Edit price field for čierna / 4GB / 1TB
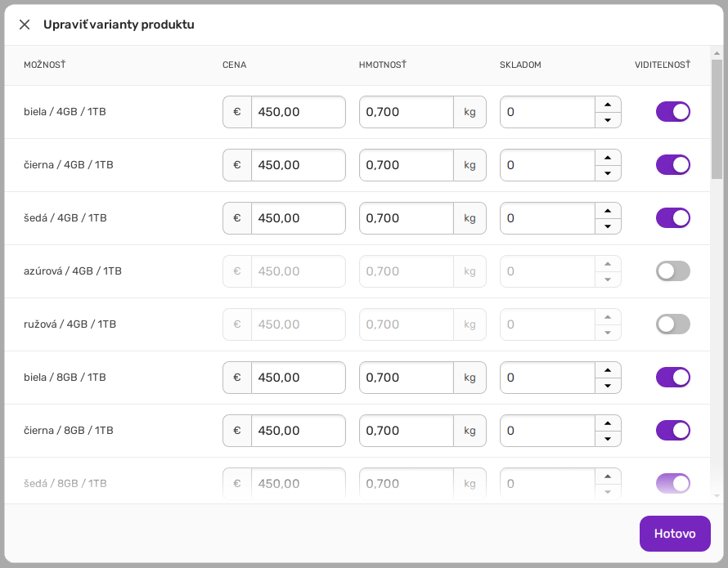 297,165
